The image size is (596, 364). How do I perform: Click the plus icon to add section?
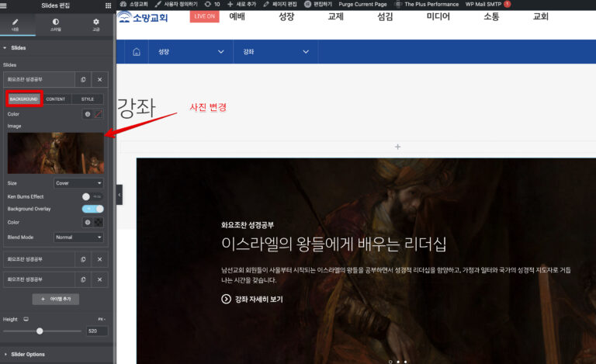tap(397, 147)
